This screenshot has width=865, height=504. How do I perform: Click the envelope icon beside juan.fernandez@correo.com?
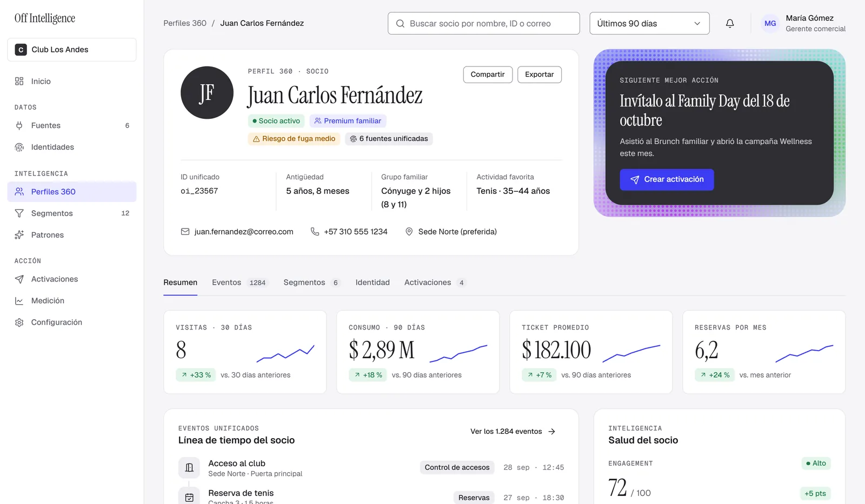coord(185,232)
